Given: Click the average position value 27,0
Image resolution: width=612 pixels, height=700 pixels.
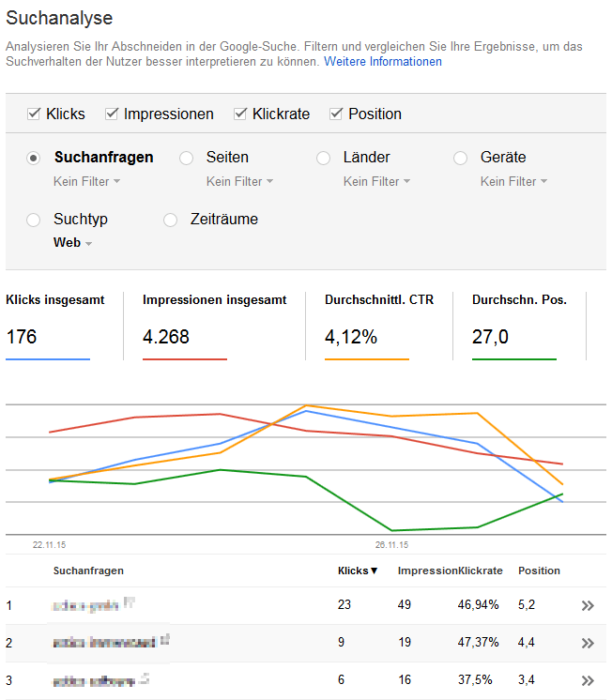Looking at the screenshot, I should click(490, 337).
